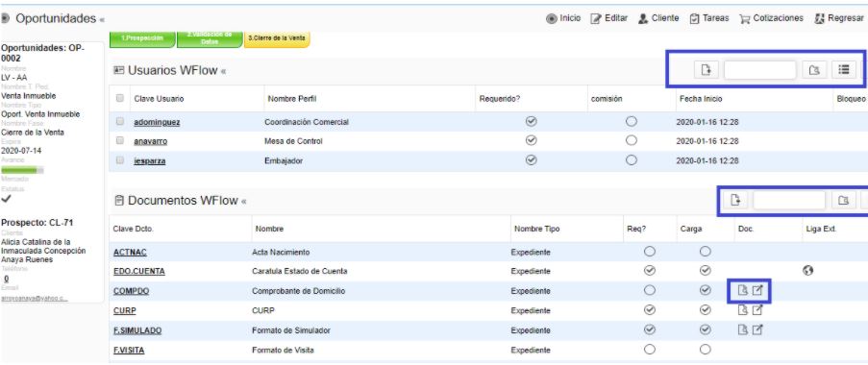Toggle Requerido check for adominguez
868x365 pixels.
point(531,121)
